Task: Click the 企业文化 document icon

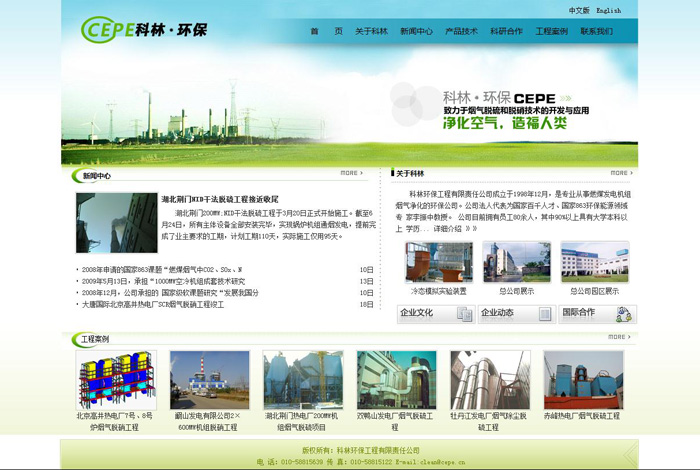Action: [464, 314]
